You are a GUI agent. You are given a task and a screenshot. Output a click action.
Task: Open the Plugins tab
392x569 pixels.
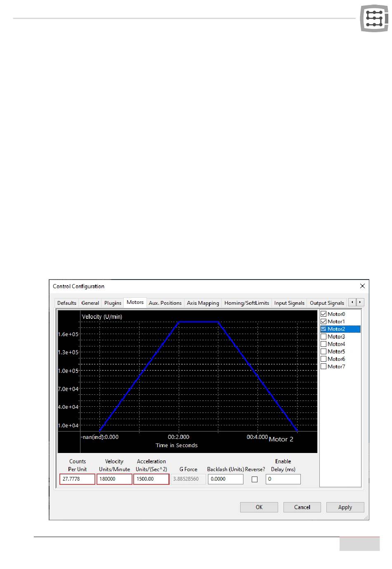113,303
